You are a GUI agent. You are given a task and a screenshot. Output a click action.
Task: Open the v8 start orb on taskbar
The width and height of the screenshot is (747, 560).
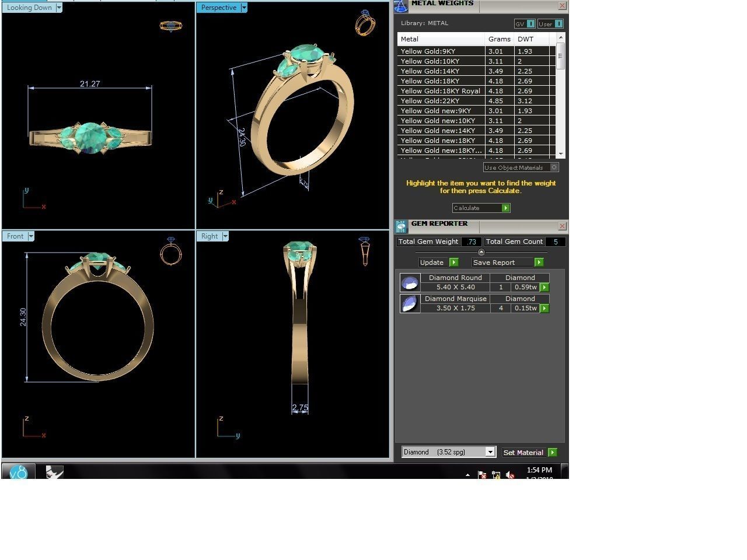click(x=18, y=471)
